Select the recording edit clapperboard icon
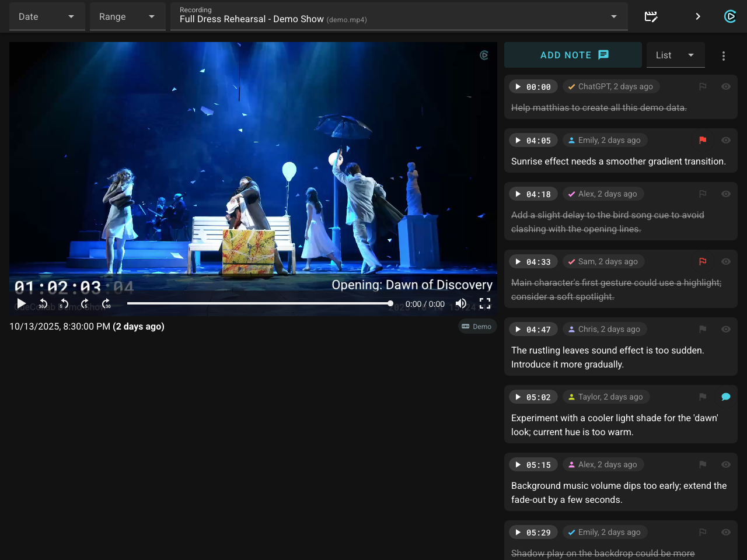 (651, 17)
